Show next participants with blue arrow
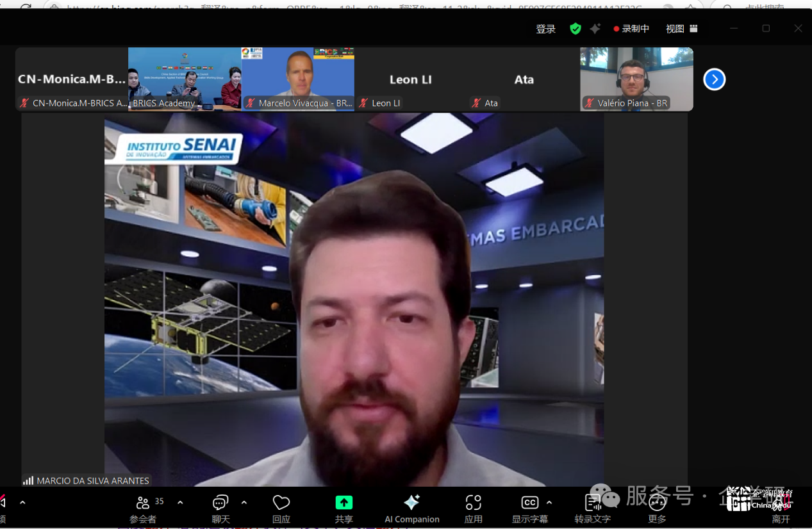Screen dimensions: 812x529 pyautogui.click(x=714, y=79)
